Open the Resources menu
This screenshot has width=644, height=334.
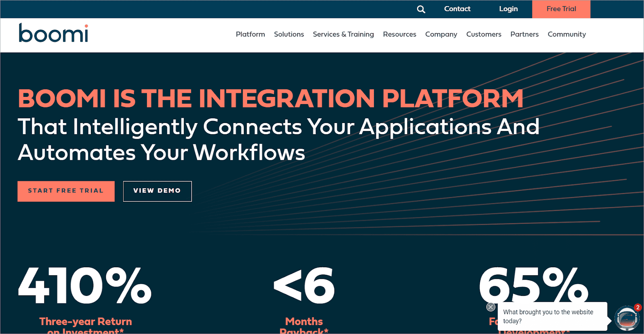(400, 34)
